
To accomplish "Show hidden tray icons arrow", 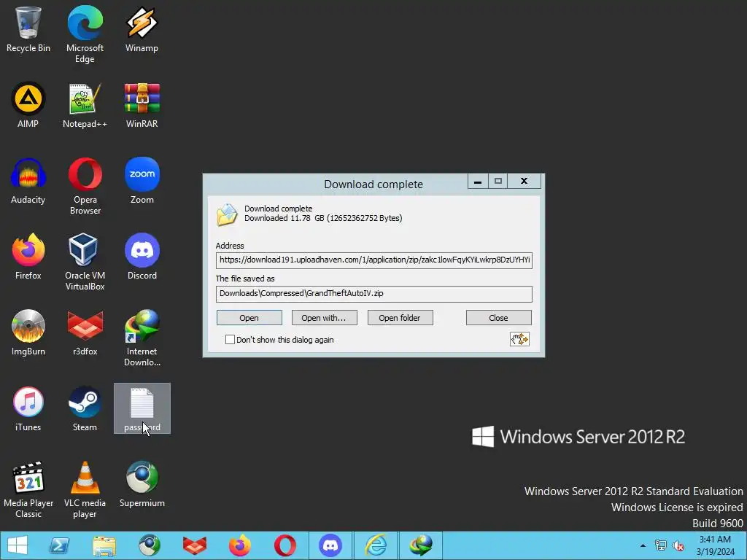I will click(x=643, y=545).
